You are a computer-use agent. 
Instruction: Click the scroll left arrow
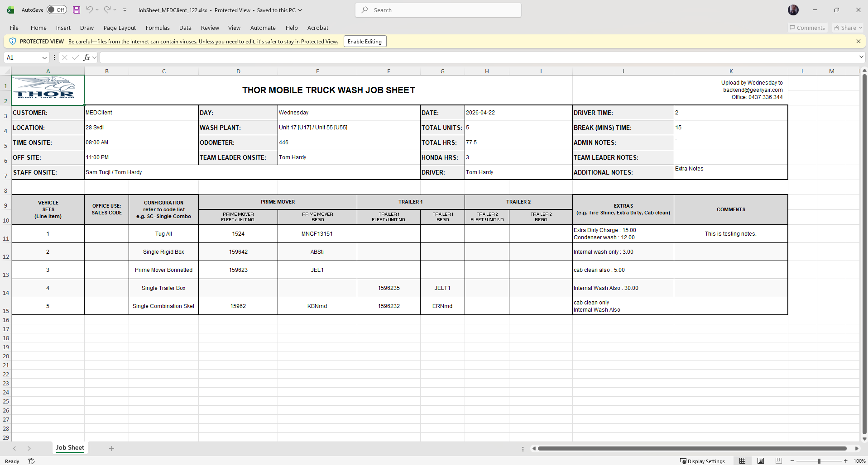pyautogui.click(x=534, y=448)
